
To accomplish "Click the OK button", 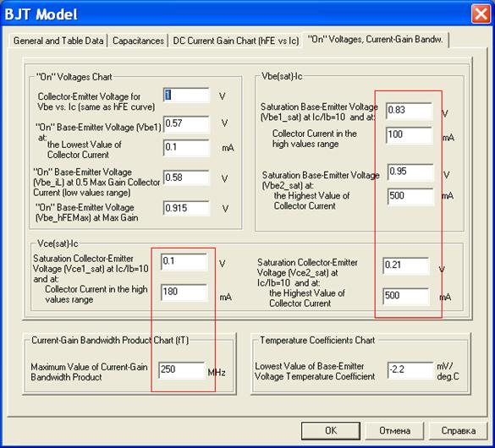I will (331, 430).
